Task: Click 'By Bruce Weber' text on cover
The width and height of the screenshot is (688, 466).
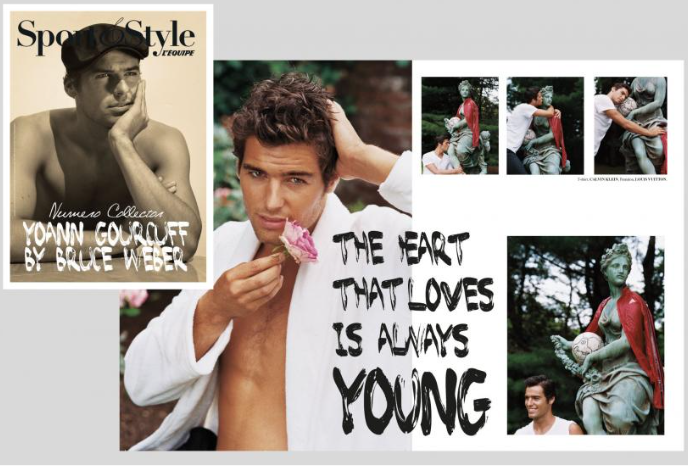Action: (105, 261)
